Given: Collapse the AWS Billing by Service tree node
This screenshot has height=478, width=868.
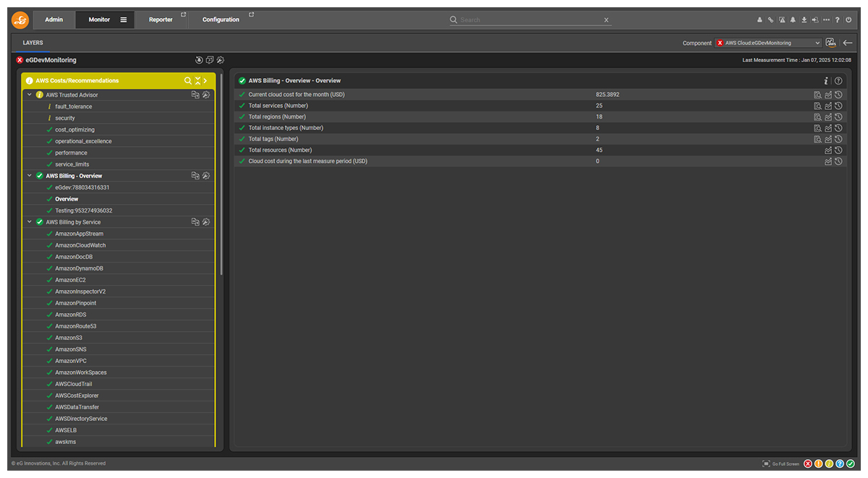Looking at the screenshot, I should coord(30,222).
